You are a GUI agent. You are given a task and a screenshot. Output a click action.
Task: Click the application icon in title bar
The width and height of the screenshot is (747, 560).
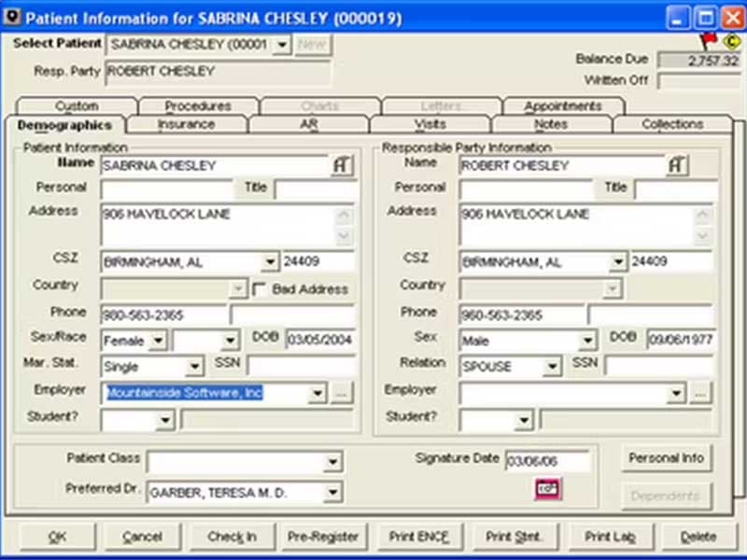(11, 18)
